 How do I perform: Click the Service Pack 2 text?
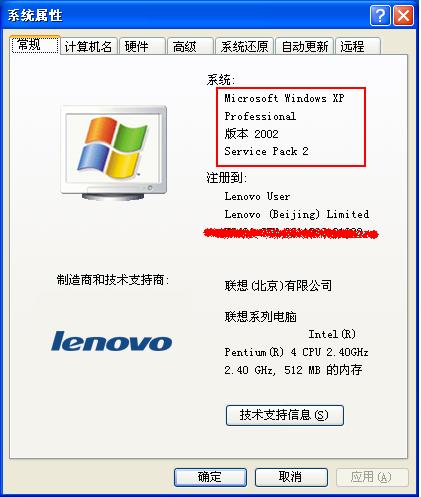pyautogui.click(x=266, y=151)
